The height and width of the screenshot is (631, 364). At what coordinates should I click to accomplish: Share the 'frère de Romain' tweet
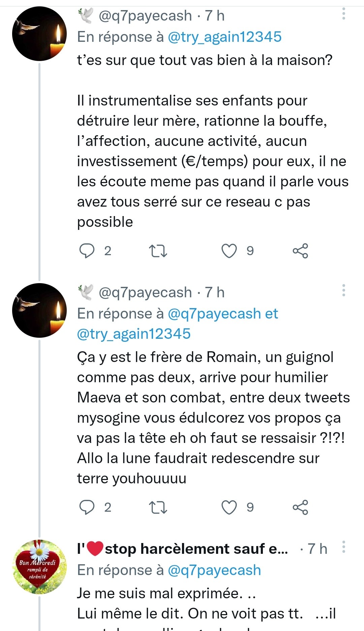pos(300,507)
